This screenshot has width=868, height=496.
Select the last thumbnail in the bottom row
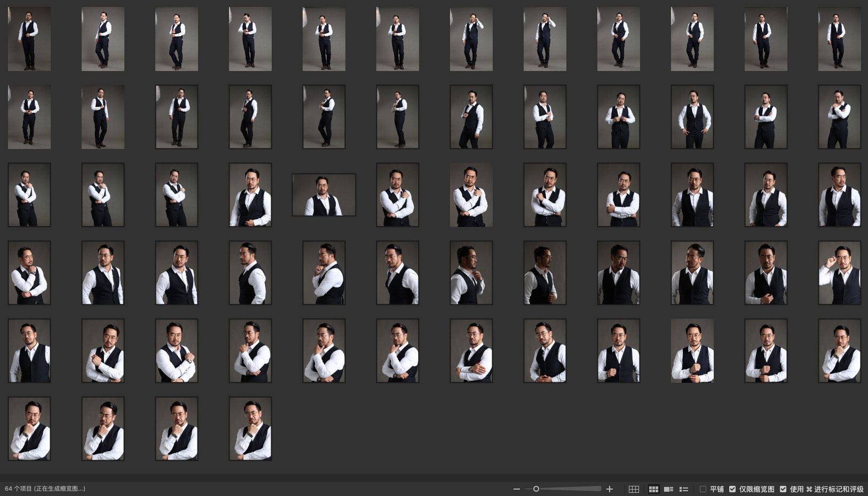[x=250, y=429]
